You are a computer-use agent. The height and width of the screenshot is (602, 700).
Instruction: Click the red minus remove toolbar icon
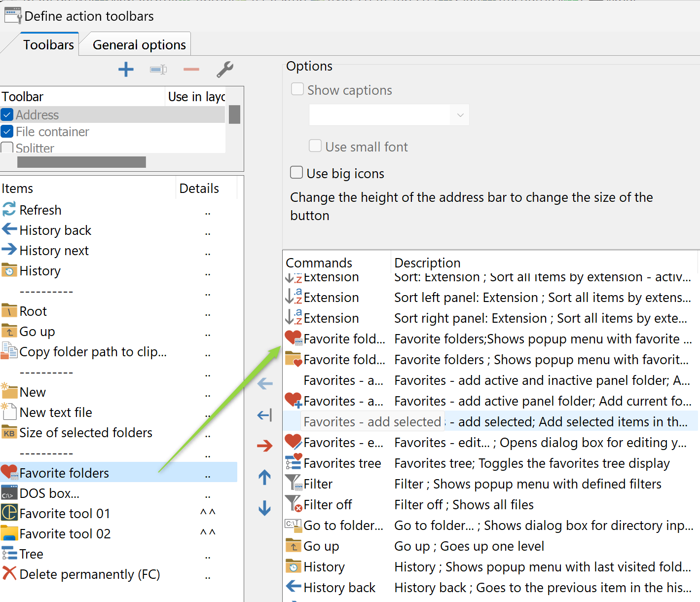191,70
